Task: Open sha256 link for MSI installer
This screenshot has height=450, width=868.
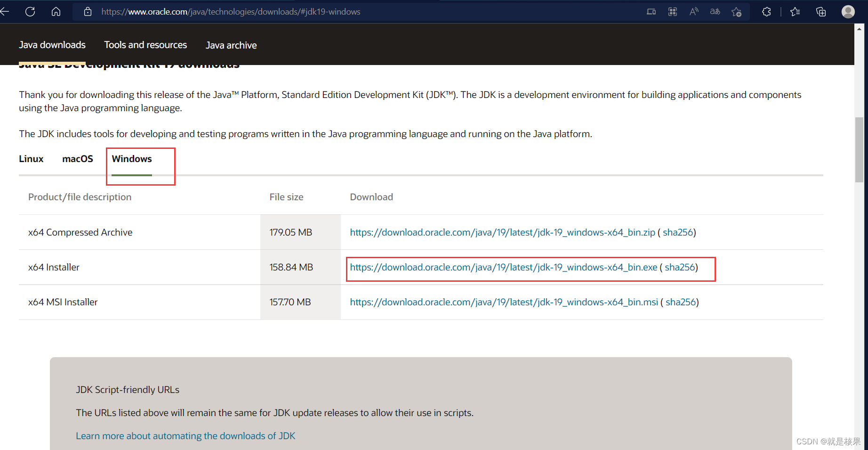Action: [681, 302]
